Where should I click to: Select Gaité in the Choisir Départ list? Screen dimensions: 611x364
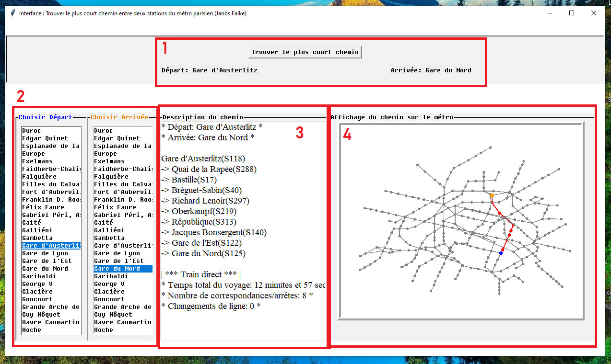[51, 223]
